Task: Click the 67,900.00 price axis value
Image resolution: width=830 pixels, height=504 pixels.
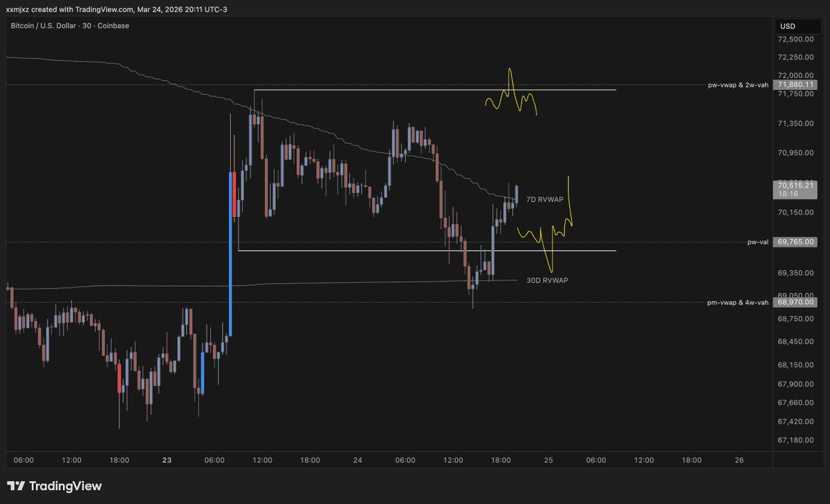Action: tap(795, 384)
